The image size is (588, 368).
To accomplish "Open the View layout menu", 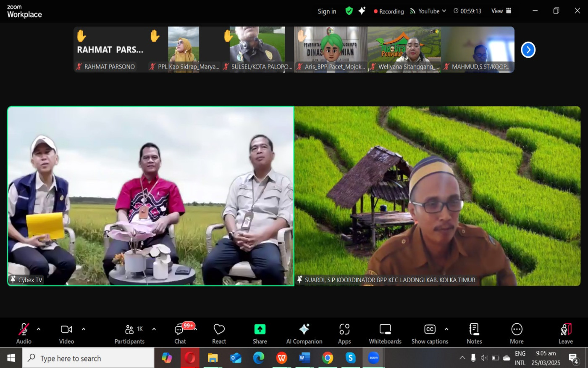I will tap(501, 11).
